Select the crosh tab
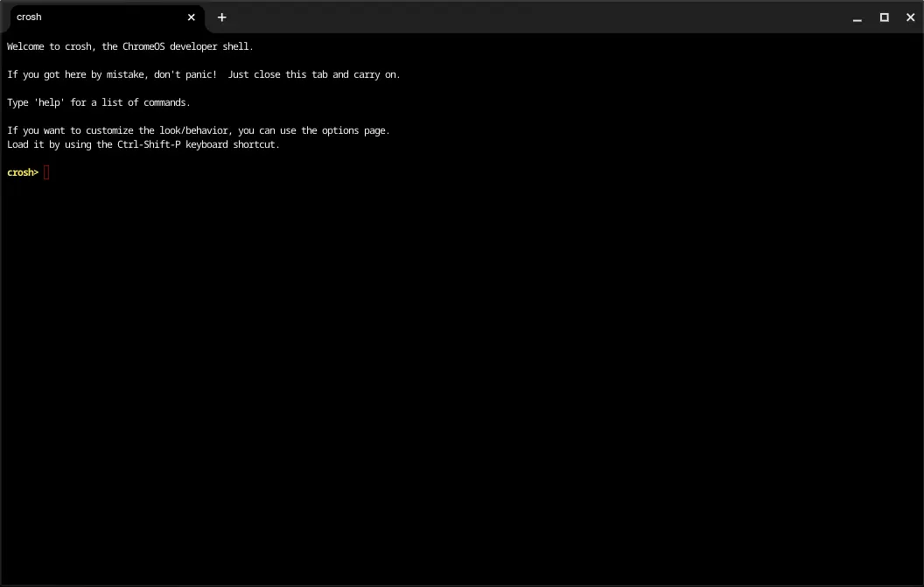This screenshot has height=587, width=924. coord(87,17)
